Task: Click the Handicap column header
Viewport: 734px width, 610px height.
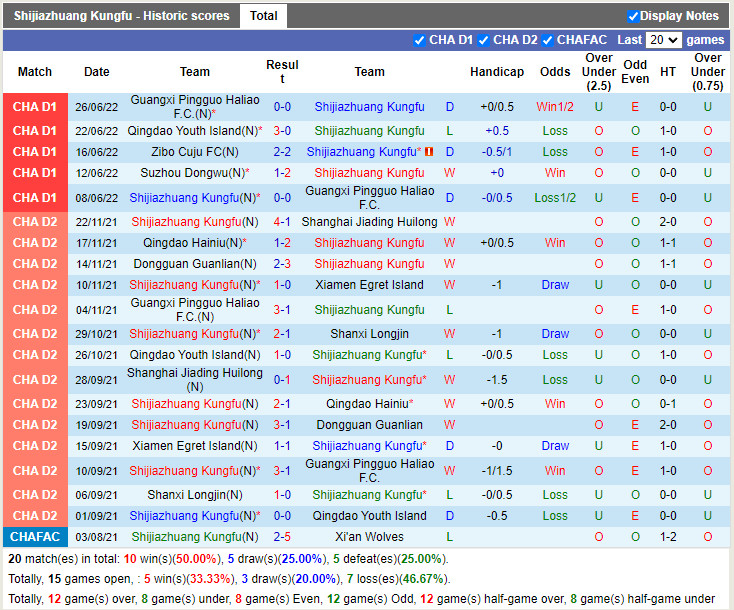Action: 497,72
